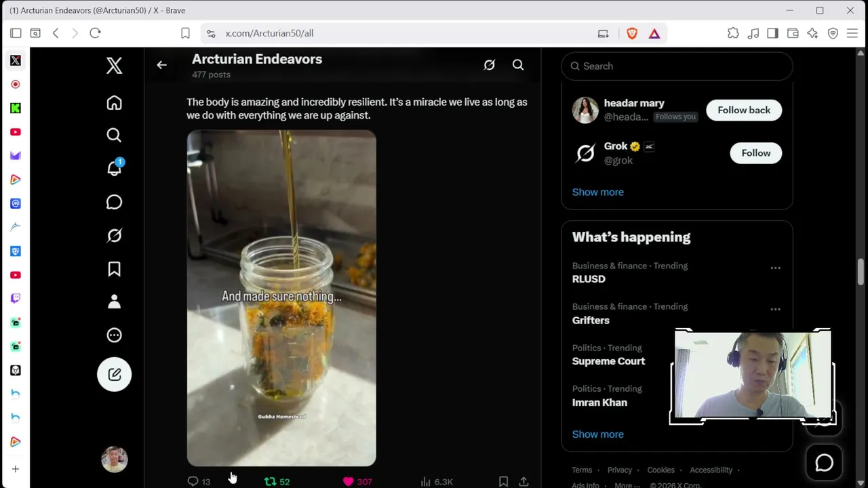Open Grok from the navigation sidebar
The image size is (868, 488).
click(114, 235)
